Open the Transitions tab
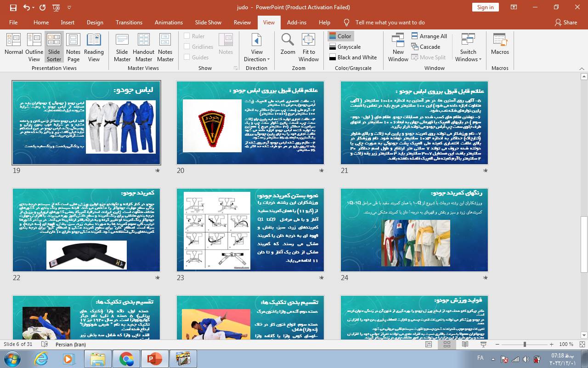The width and height of the screenshot is (588, 368). coord(129,22)
